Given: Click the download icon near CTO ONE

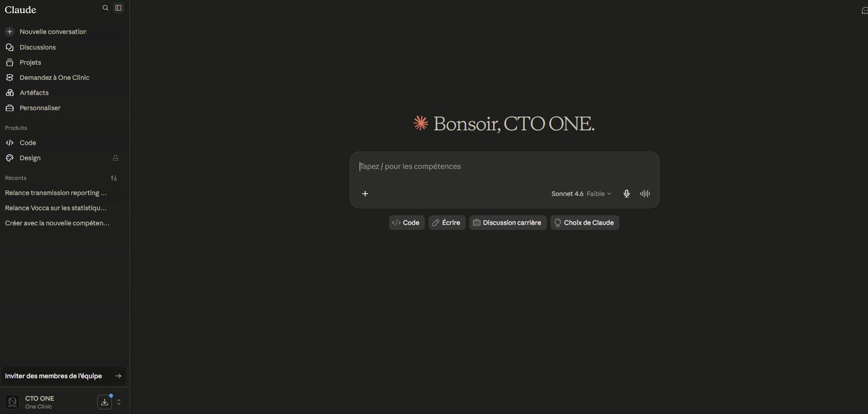Looking at the screenshot, I should pos(104,402).
